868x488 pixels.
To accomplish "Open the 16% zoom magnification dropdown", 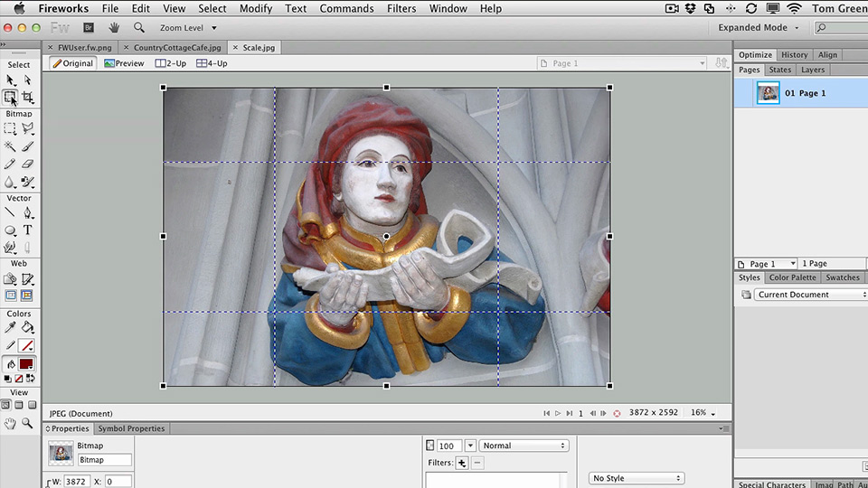I will [703, 413].
